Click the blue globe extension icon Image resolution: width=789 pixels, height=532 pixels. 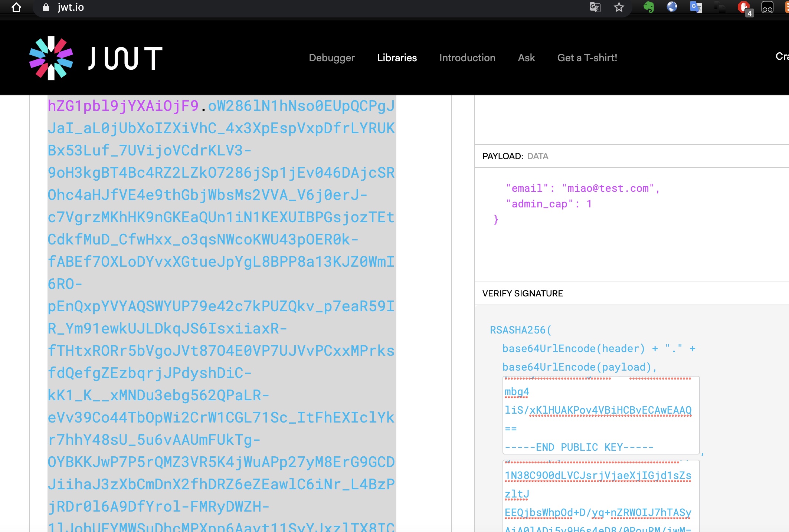point(672,7)
